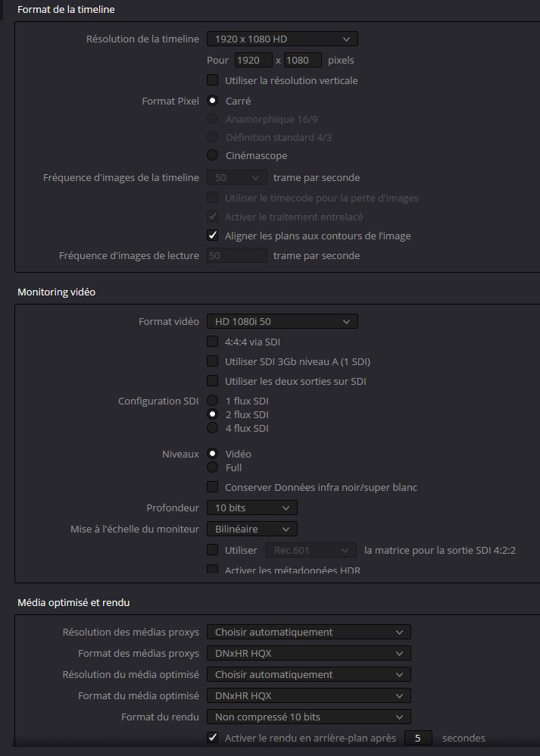Select the Cinémascope pixel format
The height and width of the screenshot is (756, 540).
tap(212, 155)
